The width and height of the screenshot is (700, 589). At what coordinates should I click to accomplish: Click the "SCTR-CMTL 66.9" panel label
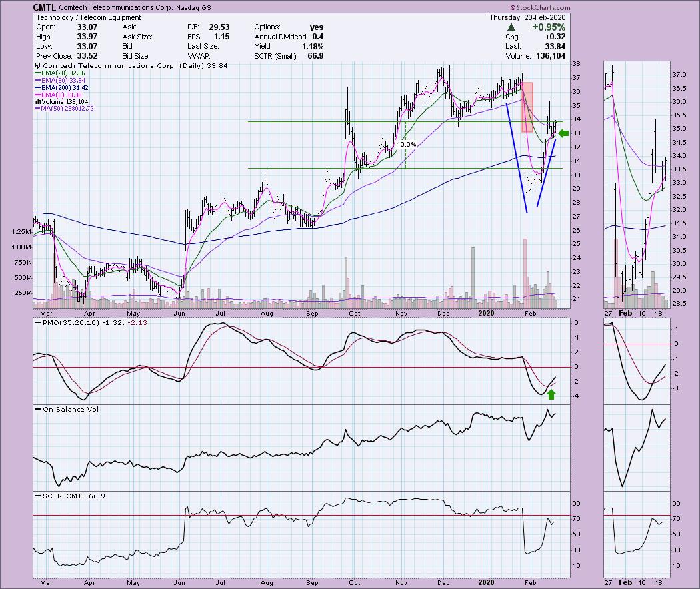click(x=73, y=496)
